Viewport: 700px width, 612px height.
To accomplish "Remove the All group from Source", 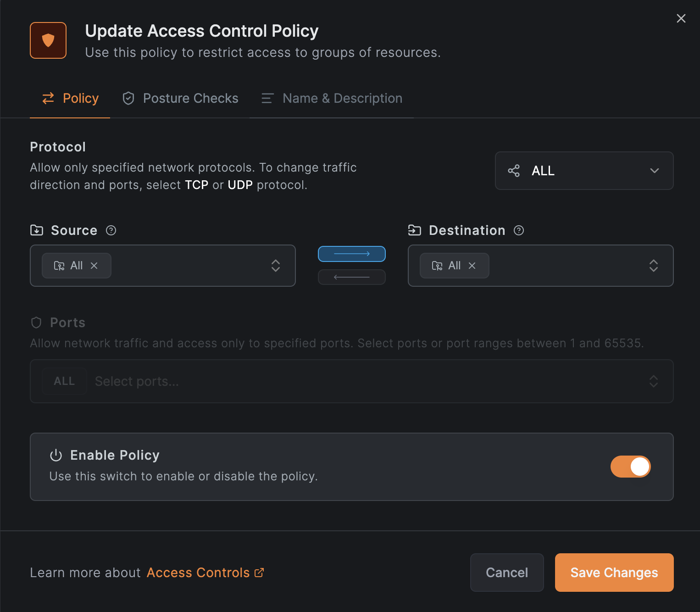I will coord(94,266).
